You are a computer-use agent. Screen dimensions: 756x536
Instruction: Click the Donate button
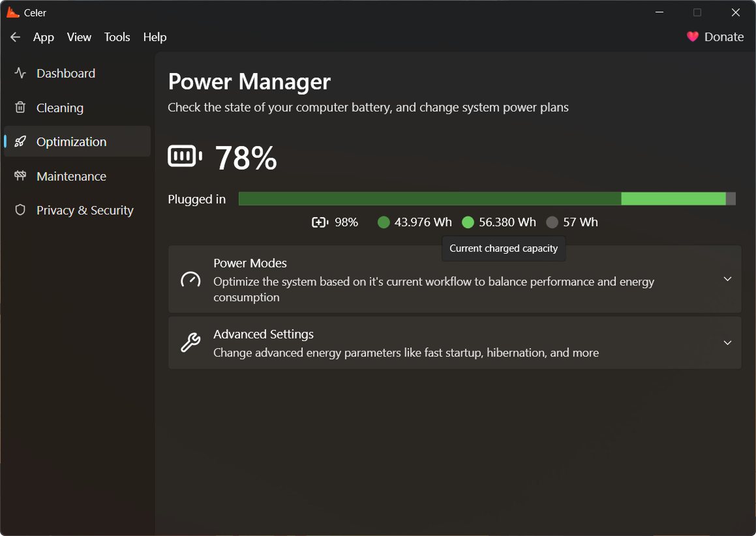click(x=715, y=37)
